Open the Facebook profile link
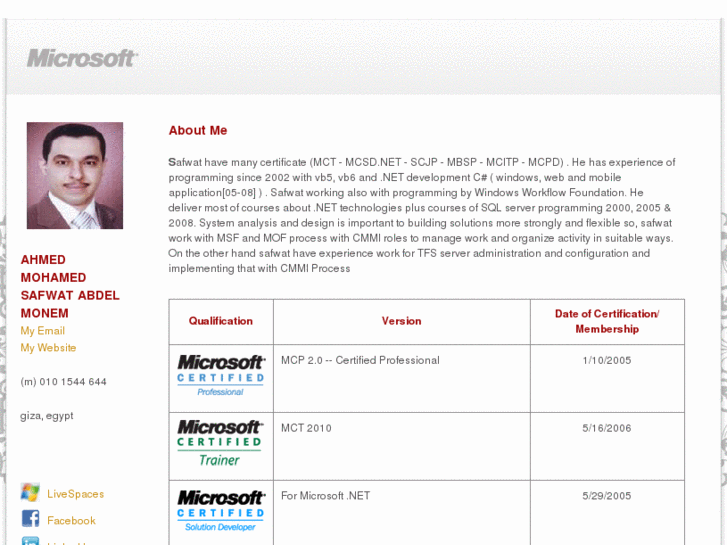727x545 pixels. coord(71,520)
